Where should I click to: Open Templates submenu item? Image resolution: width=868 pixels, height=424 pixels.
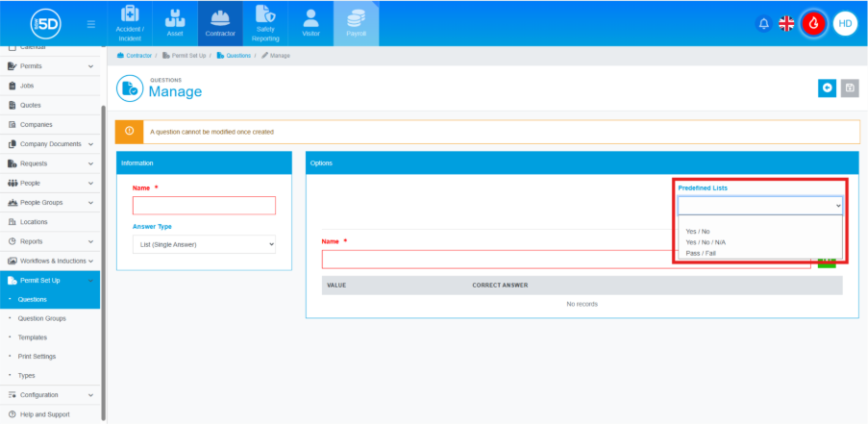[x=32, y=337]
